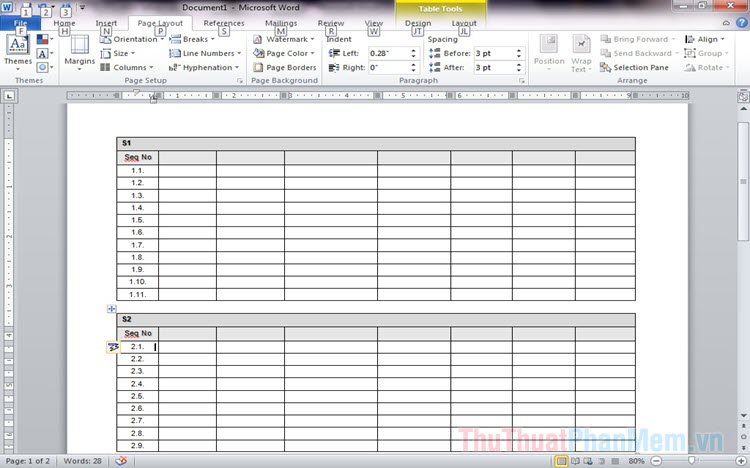Image resolution: width=750 pixels, height=468 pixels.
Task: Open the Margins menu
Action: 80,53
